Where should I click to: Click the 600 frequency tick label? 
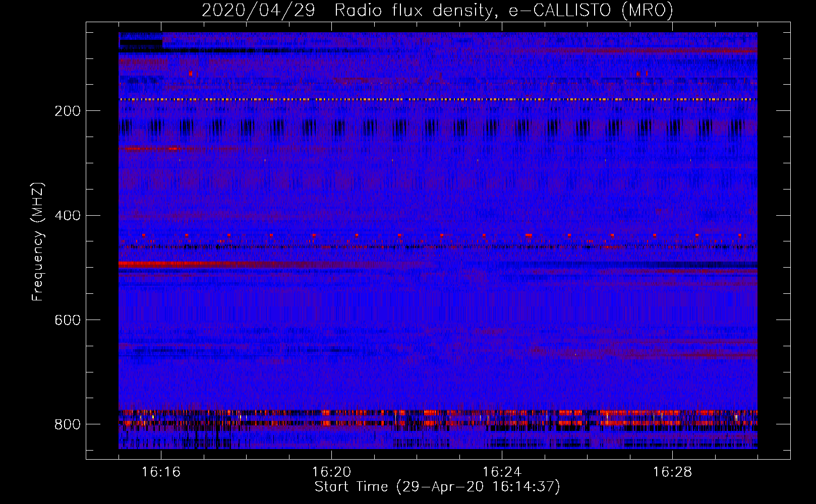pyautogui.click(x=68, y=321)
